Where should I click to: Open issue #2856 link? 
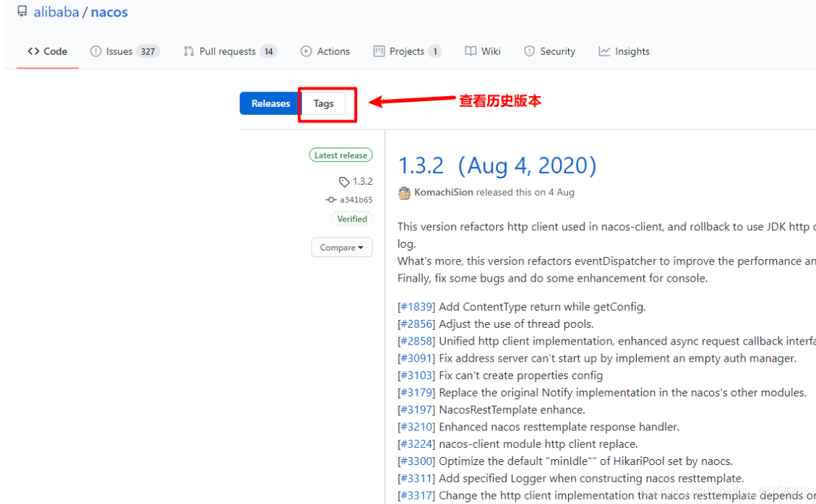point(416,324)
